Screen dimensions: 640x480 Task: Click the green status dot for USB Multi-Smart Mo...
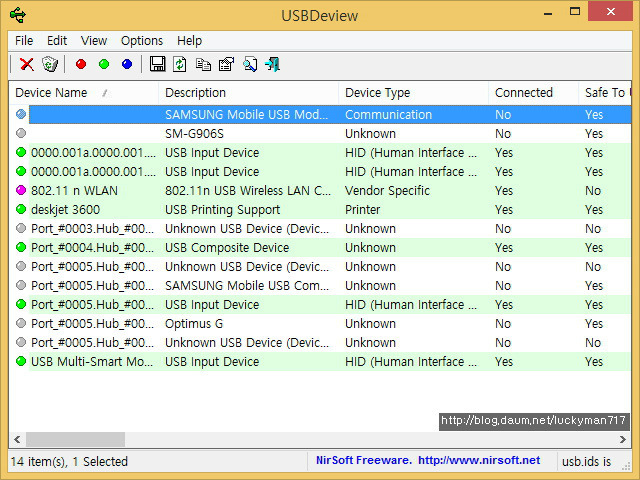click(x=21, y=361)
